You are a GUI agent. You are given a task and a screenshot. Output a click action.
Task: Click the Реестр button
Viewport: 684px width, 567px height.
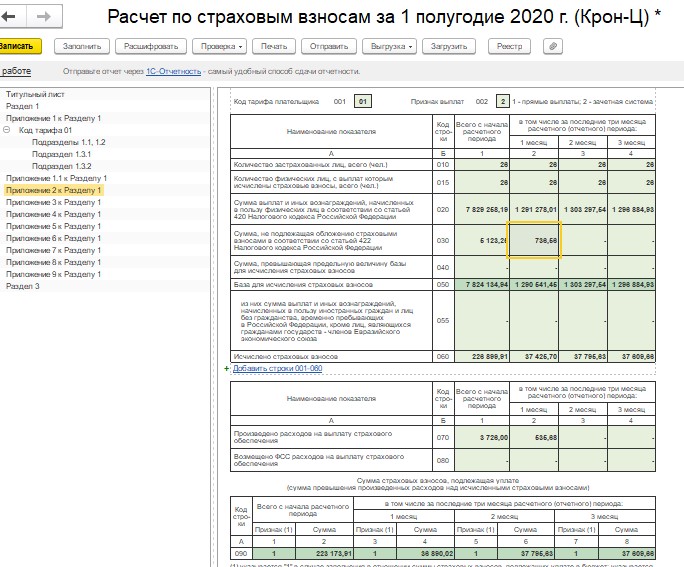pos(509,46)
